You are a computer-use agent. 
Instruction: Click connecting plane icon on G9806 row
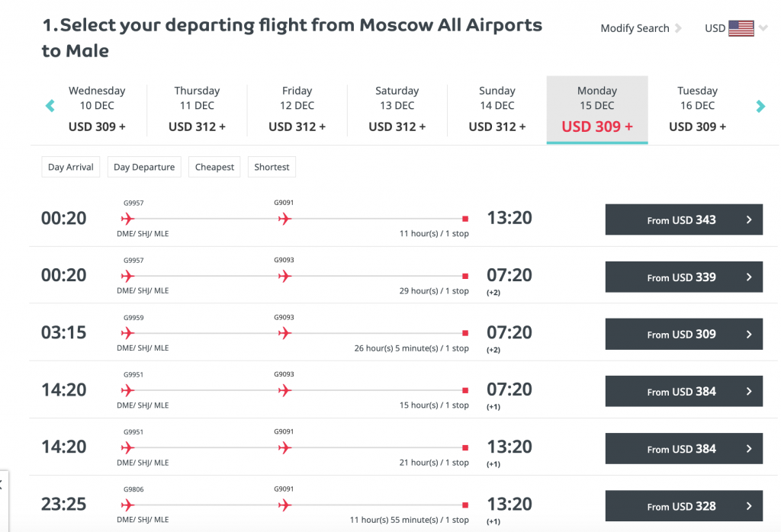(x=285, y=505)
